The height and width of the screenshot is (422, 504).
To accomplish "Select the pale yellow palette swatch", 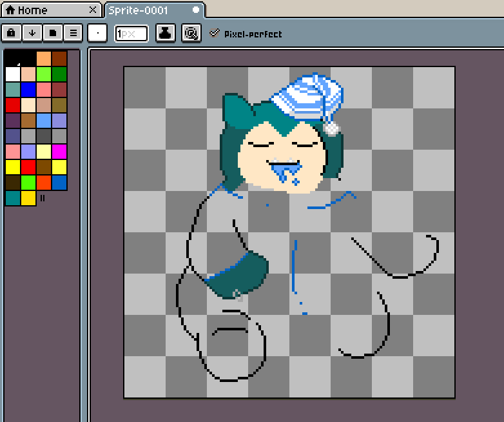I will coord(44,151).
